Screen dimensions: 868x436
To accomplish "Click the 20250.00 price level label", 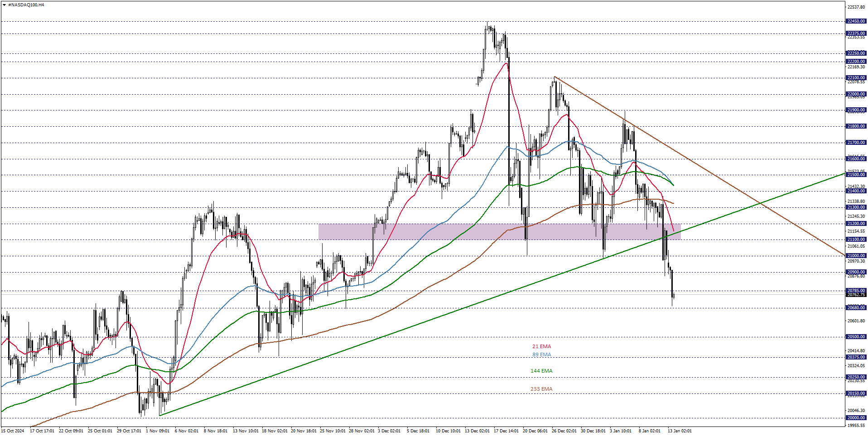I will [856, 377].
